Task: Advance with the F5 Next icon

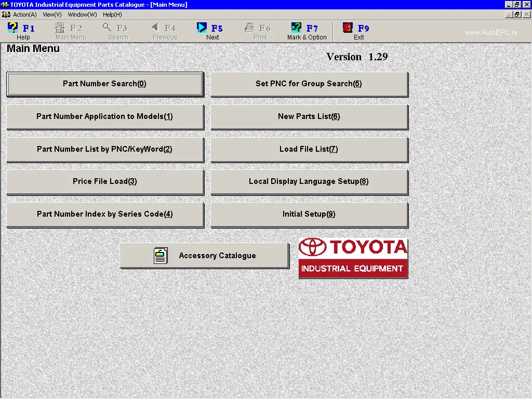Action: pos(202,28)
